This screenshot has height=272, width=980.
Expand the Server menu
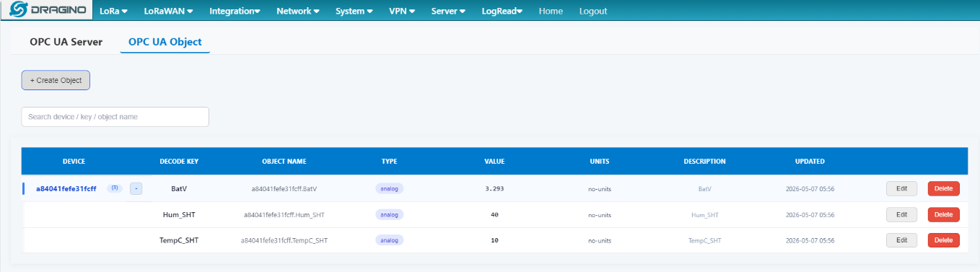448,11
